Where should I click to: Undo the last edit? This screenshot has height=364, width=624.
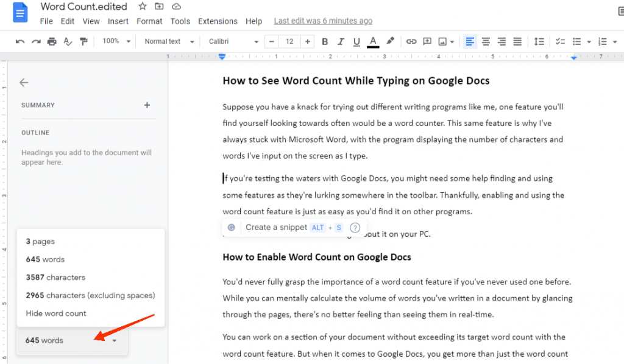tap(20, 41)
